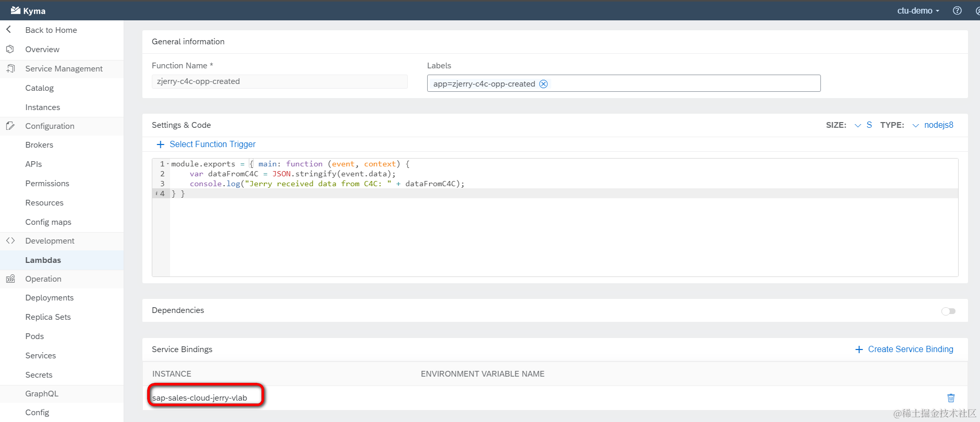The width and height of the screenshot is (980, 422).
Task: Open GraphQL in the sidebar
Action: pyautogui.click(x=42, y=393)
